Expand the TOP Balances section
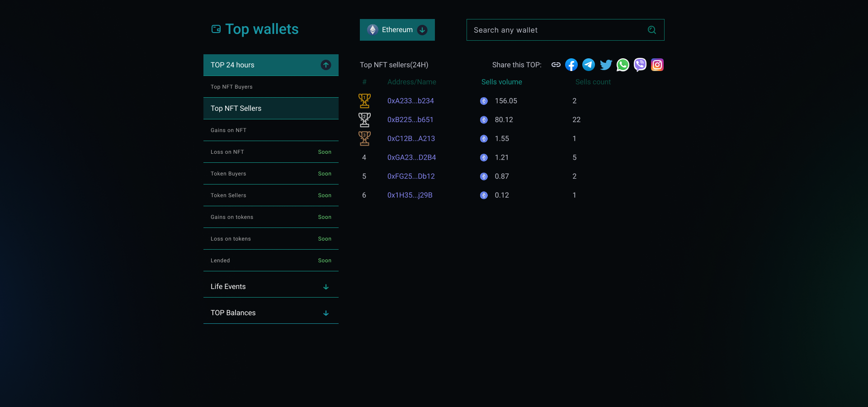Image resolution: width=868 pixels, height=407 pixels. click(x=325, y=313)
